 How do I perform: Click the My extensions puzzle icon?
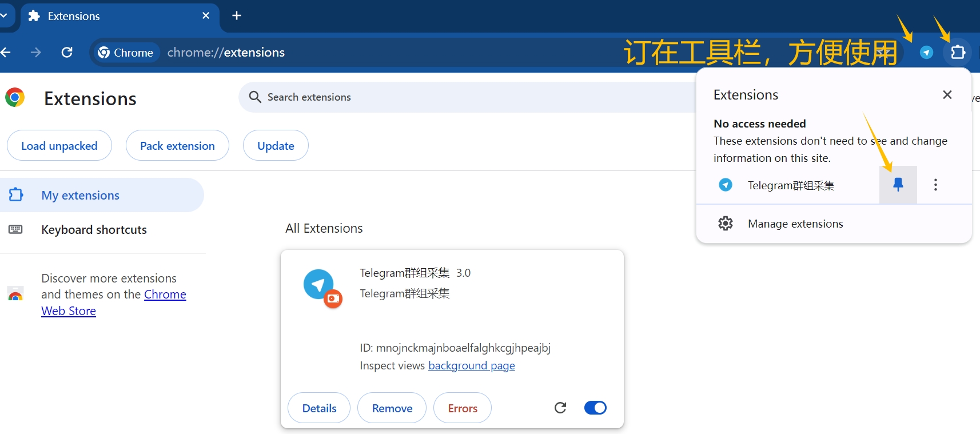15,195
